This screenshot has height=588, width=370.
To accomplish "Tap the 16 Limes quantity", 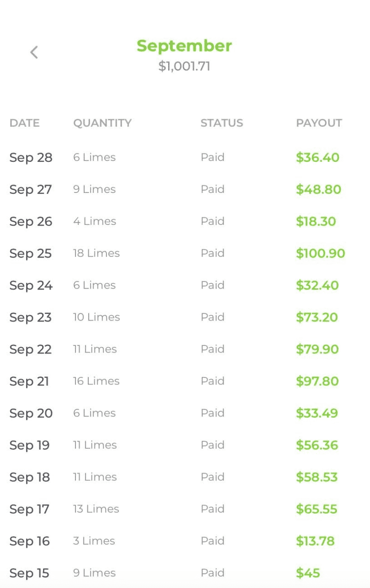I will 96,381.
